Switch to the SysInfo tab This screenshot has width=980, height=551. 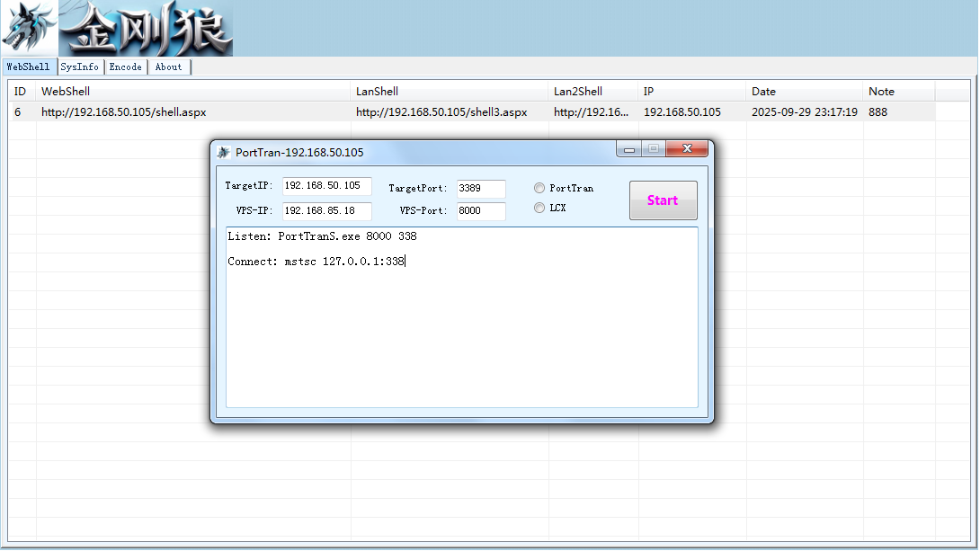pos(80,67)
